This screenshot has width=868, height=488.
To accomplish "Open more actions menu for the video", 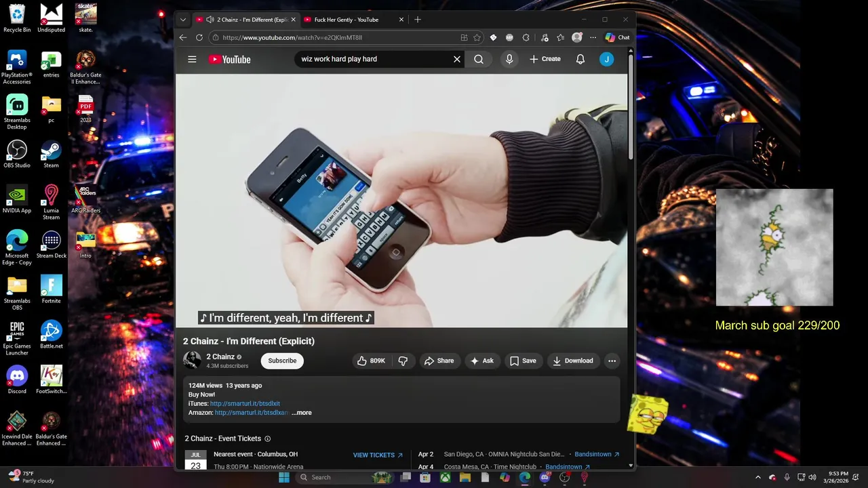I will pos(612,361).
